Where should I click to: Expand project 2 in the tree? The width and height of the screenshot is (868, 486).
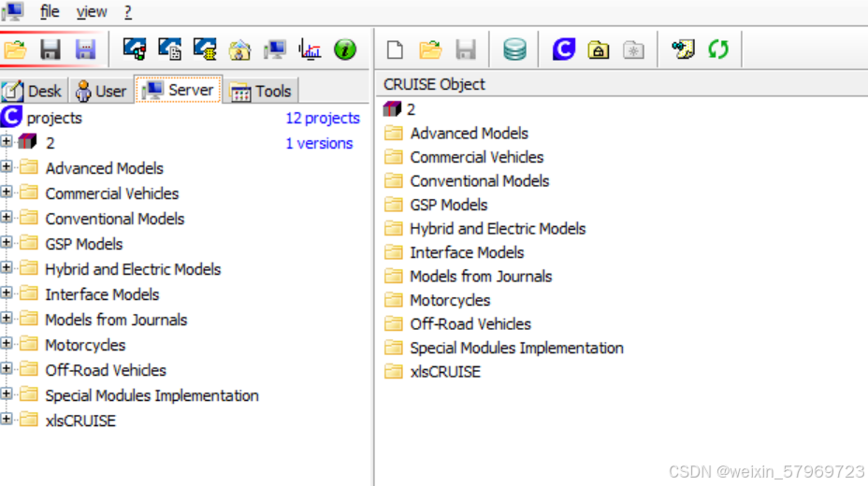tap(7, 141)
